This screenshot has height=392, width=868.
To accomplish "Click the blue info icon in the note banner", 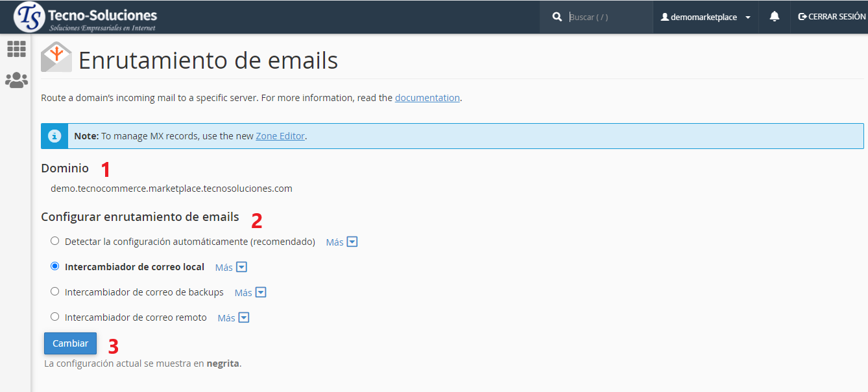I will coord(54,135).
